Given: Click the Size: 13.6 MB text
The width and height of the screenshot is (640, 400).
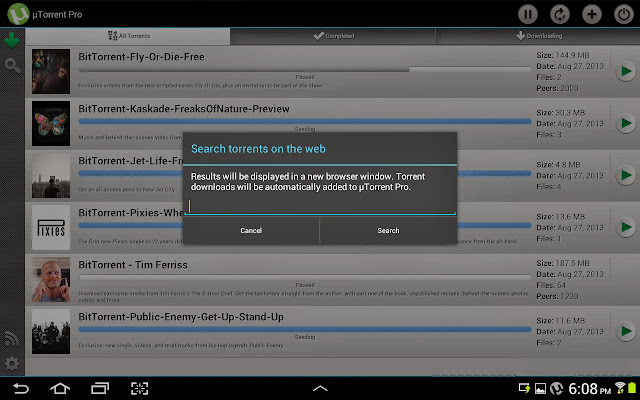Looking at the screenshot, I should click(560, 217).
